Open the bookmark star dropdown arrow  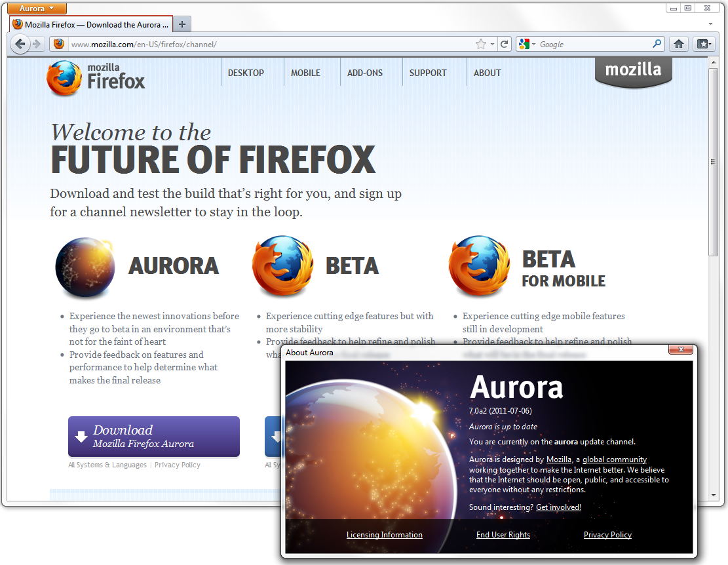point(491,44)
